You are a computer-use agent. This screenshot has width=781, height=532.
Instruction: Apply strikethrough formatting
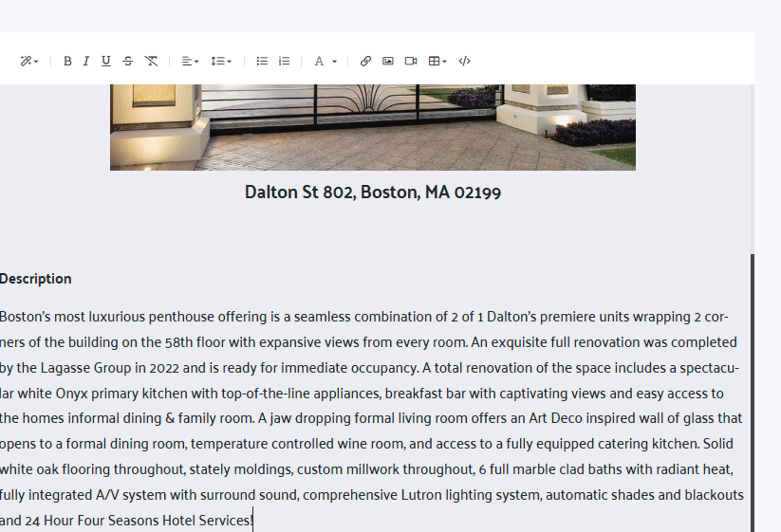128,62
